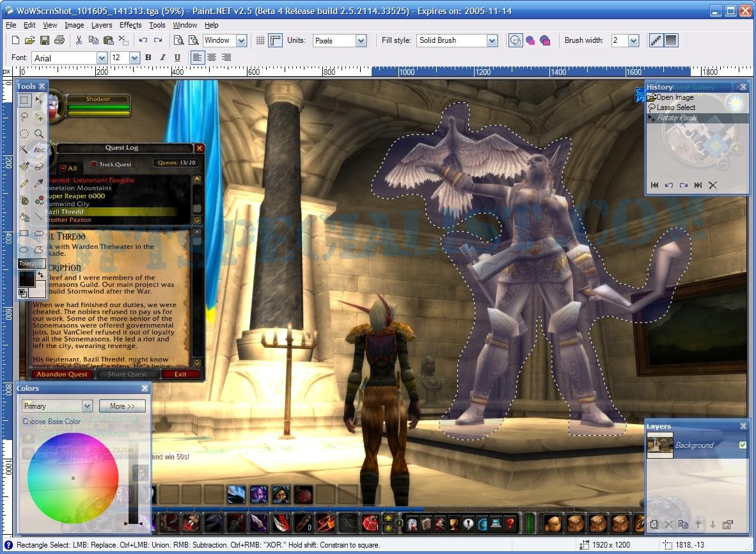756x554 pixels.
Task: Select the Lasso Select tool
Action: coord(24,117)
